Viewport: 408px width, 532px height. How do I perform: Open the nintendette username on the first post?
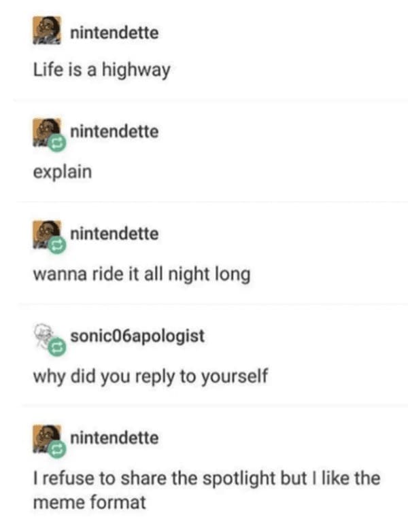point(114,33)
